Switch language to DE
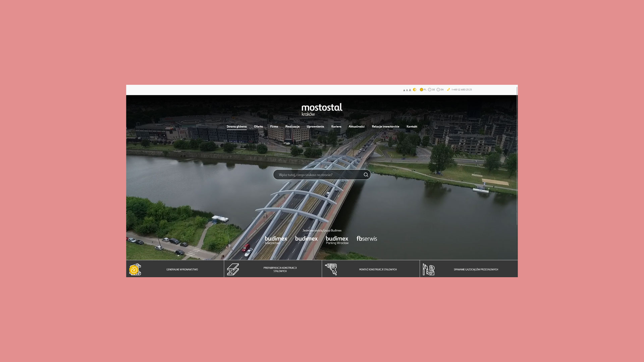644x362 pixels. point(430,89)
